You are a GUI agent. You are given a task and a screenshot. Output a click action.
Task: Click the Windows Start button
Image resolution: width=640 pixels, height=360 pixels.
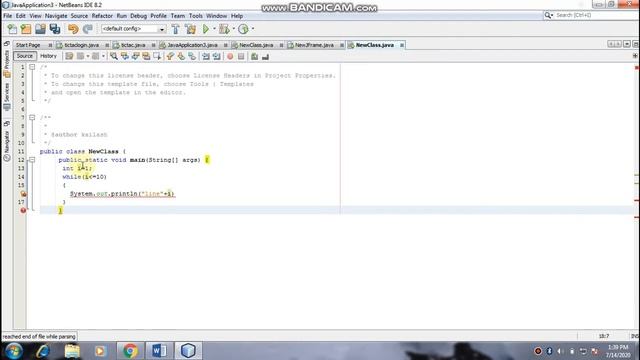click(x=14, y=351)
